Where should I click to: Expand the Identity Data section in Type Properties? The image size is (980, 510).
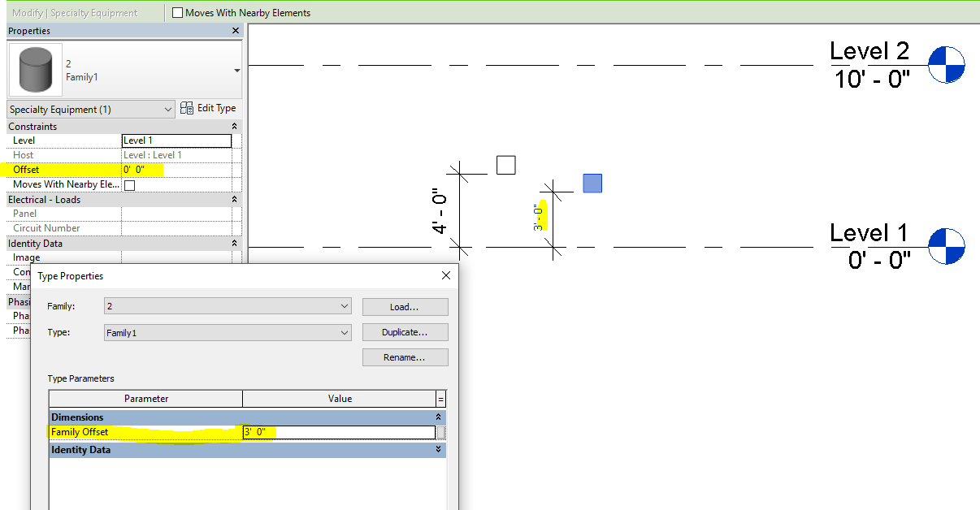(437, 449)
